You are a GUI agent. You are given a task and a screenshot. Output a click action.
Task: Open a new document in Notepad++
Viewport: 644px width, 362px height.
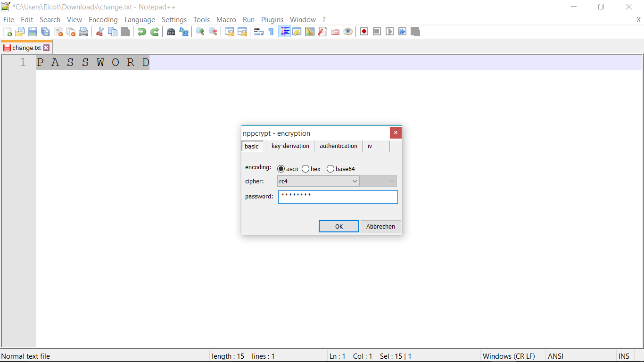pos(7,31)
